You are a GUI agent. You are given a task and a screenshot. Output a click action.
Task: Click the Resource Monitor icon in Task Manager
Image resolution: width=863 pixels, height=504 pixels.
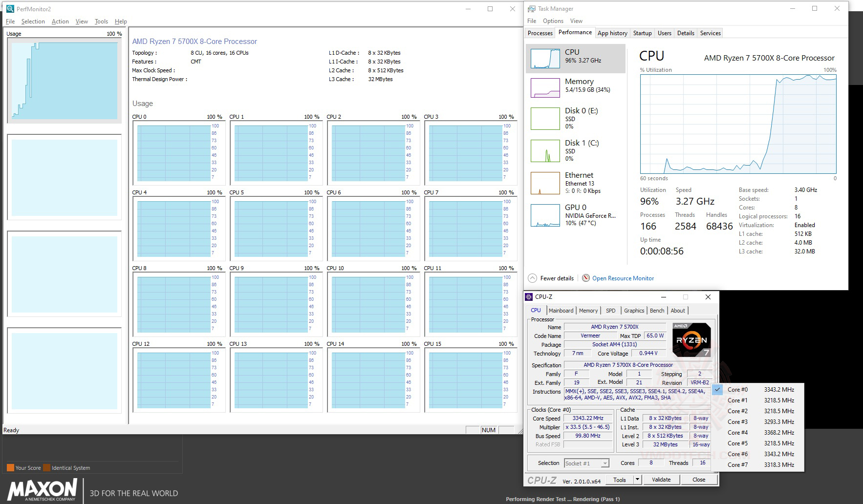[x=586, y=278]
